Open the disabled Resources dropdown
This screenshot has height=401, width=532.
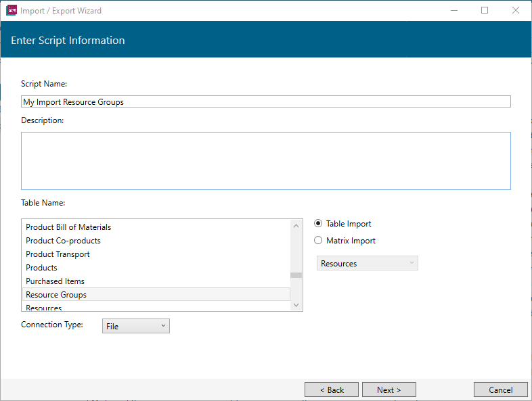(367, 263)
